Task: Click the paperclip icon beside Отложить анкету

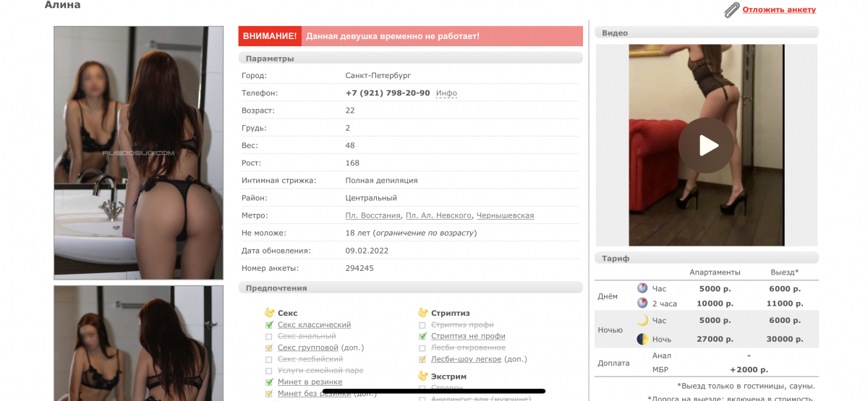Action: (x=731, y=10)
